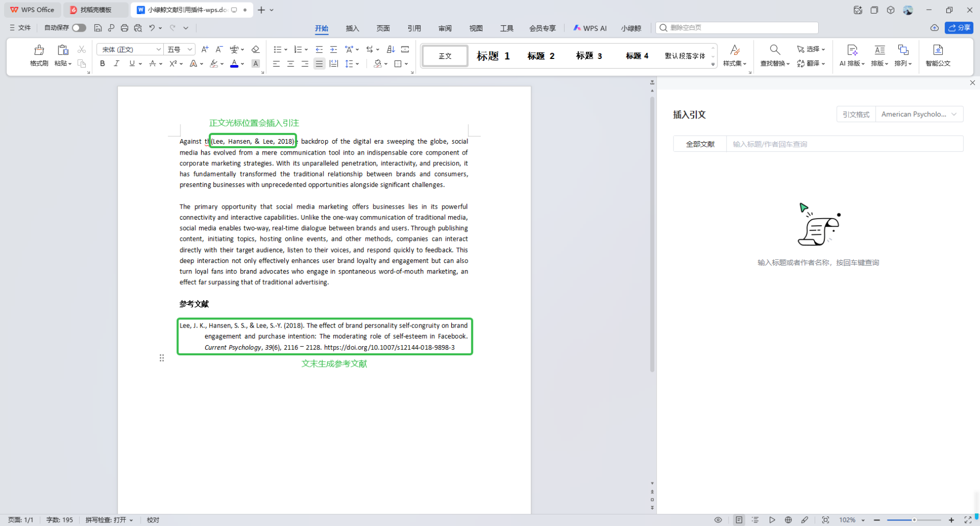Click the Share button

(959, 28)
